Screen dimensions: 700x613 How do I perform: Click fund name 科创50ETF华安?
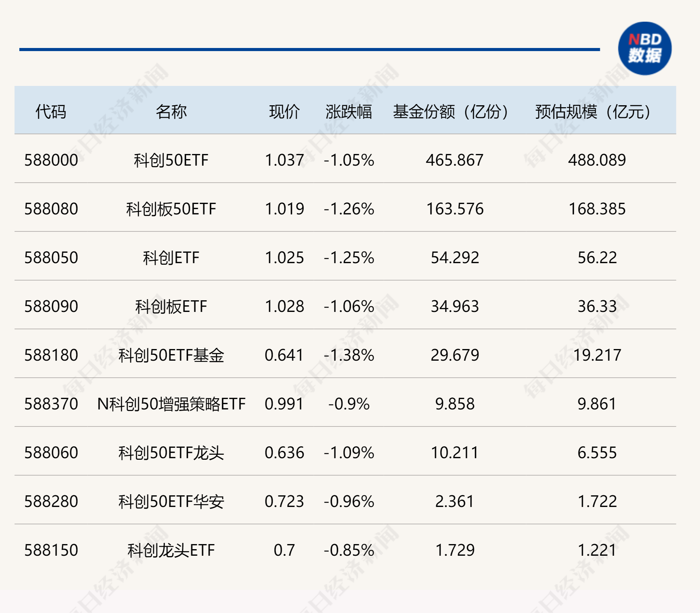171,502
